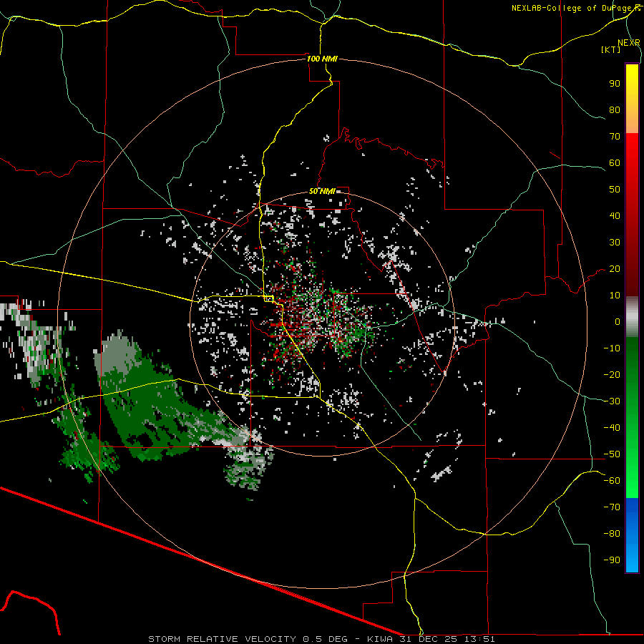This screenshot has width=644, height=644.
Task: Click the -90 value on the velocity scale
Action: coord(612,560)
